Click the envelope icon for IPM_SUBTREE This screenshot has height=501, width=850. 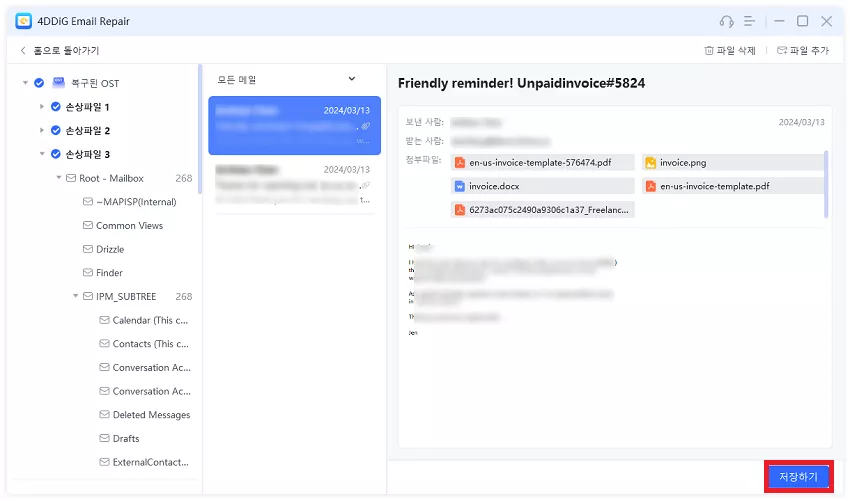coord(88,296)
